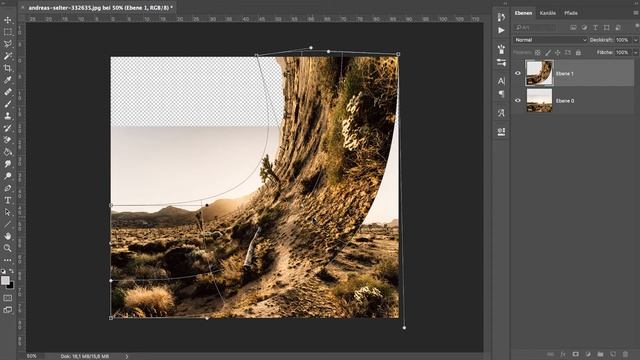
Task: Open the layer filter type dropdown
Action: pyautogui.click(x=536, y=27)
